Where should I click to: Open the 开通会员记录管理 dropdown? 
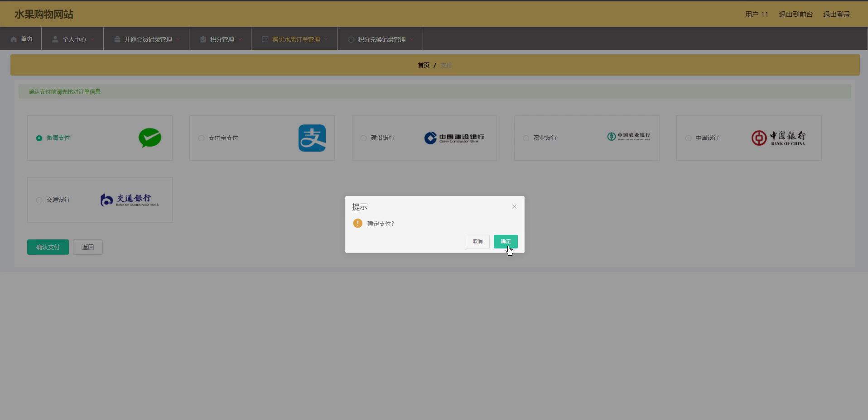pos(148,39)
